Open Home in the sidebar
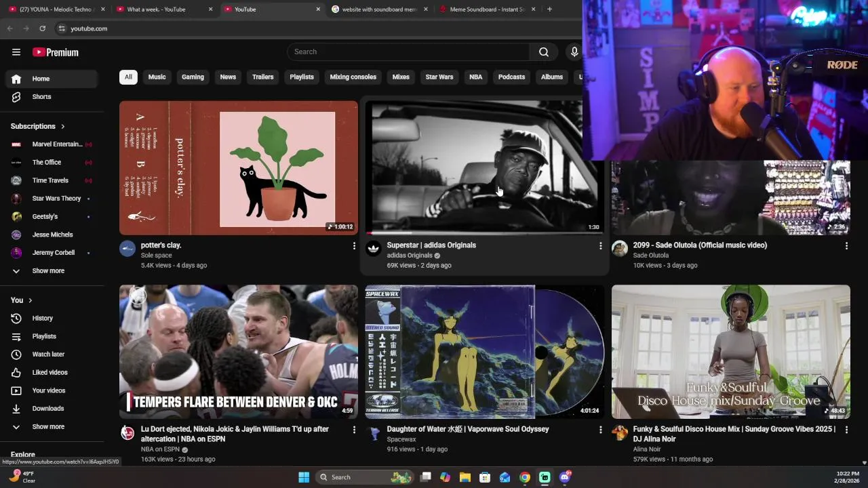This screenshot has height=488, width=868. pyautogui.click(x=53, y=79)
